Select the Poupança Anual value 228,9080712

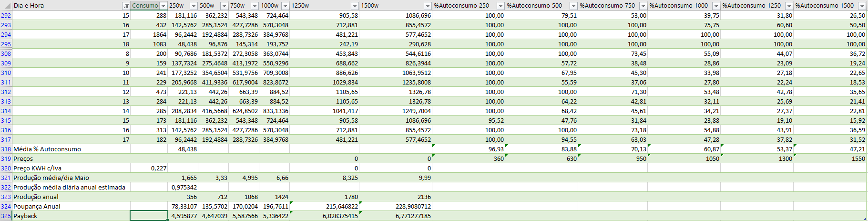(x=396, y=206)
